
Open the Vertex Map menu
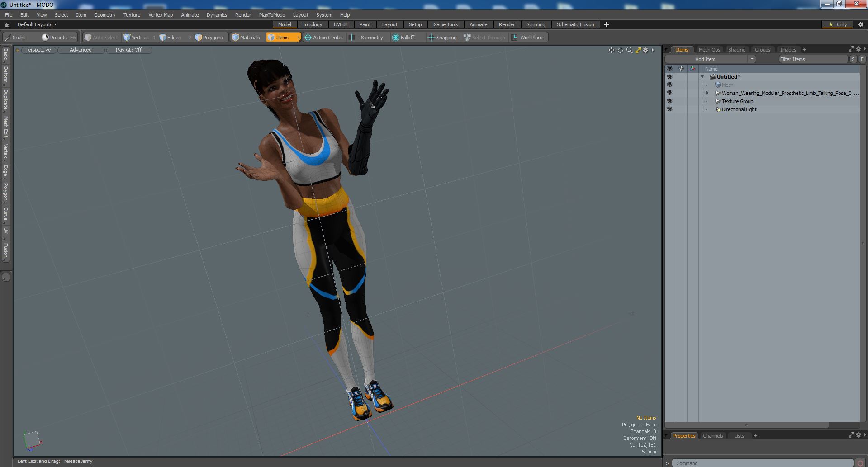[x=161, y=15]
